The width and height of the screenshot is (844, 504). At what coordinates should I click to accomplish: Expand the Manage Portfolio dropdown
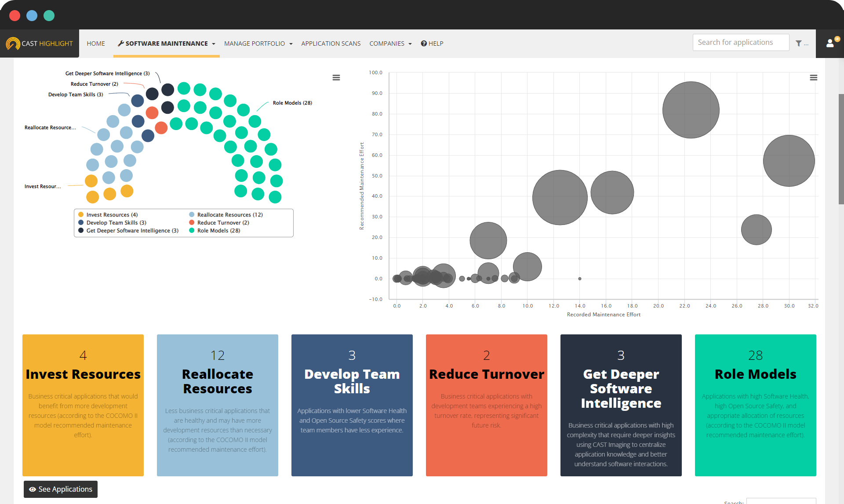pyautogui.click(x=258, y=44)
